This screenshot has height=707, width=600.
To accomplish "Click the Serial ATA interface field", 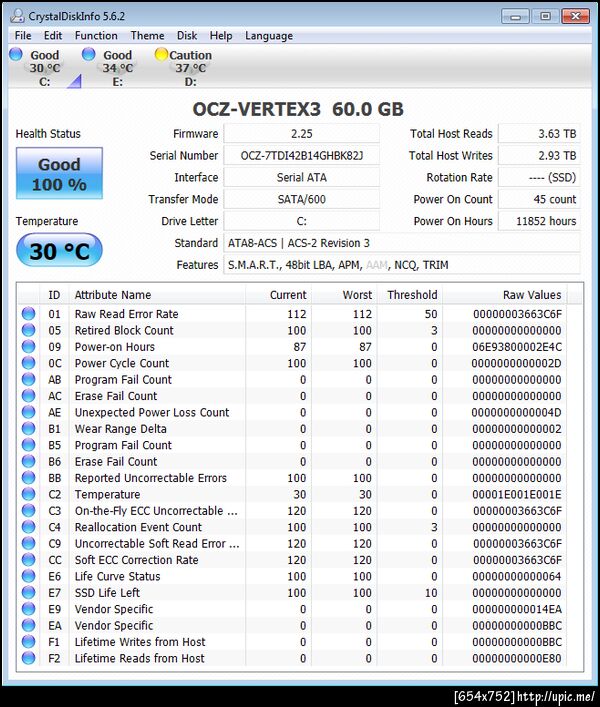I will click(x=302, y=177).
